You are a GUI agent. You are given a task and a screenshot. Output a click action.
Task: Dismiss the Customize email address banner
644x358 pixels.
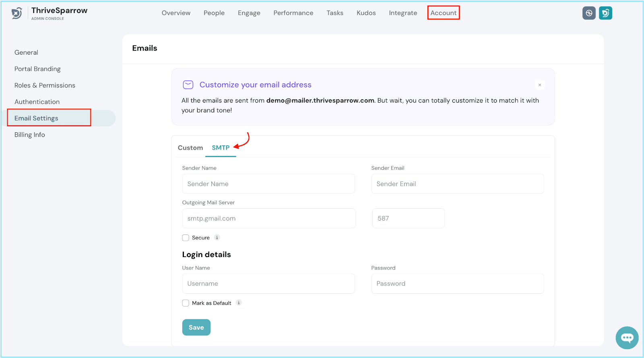[x=539, y=85]
